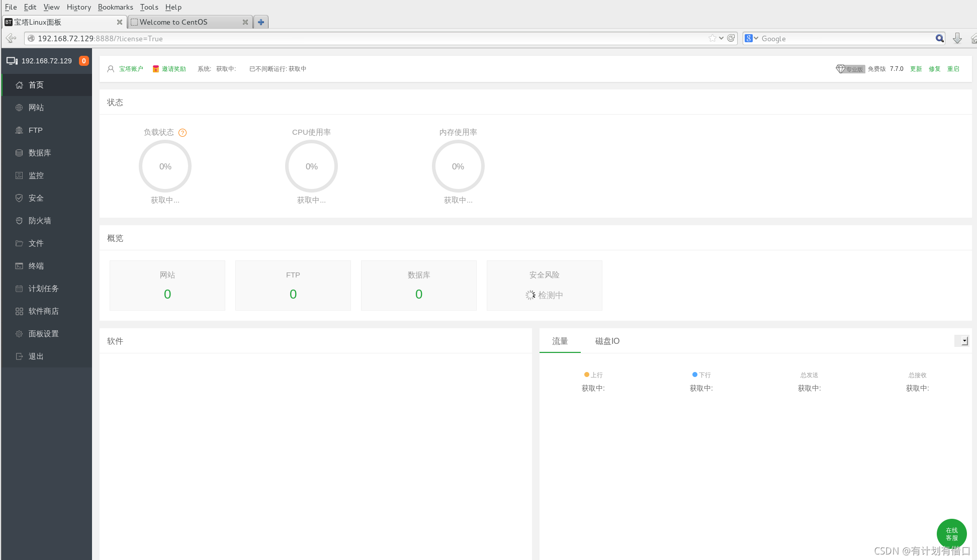Open the 软件商店 software store page

pyautogui.click(x=43, y=311)
